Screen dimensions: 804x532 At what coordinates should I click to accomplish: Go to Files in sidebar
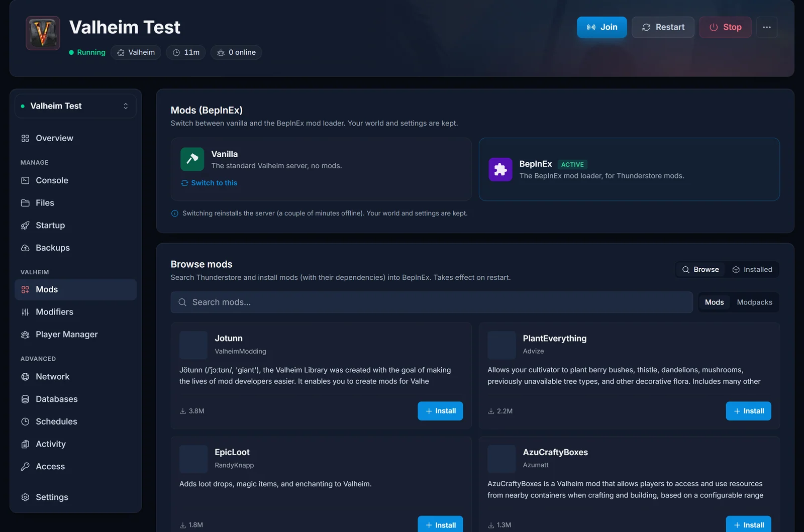click(x=75, y=203)
